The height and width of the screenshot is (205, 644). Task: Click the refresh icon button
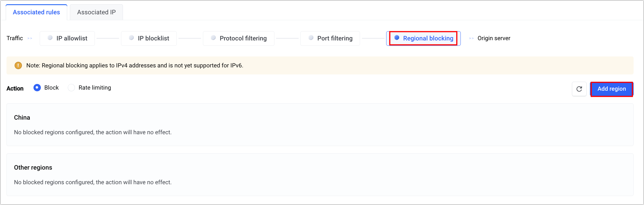pos(579,89)
